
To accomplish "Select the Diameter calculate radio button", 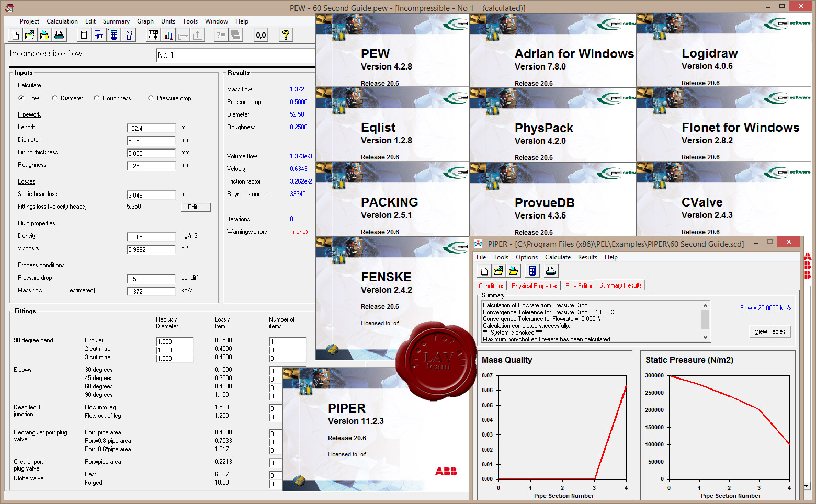I will 54,98.
